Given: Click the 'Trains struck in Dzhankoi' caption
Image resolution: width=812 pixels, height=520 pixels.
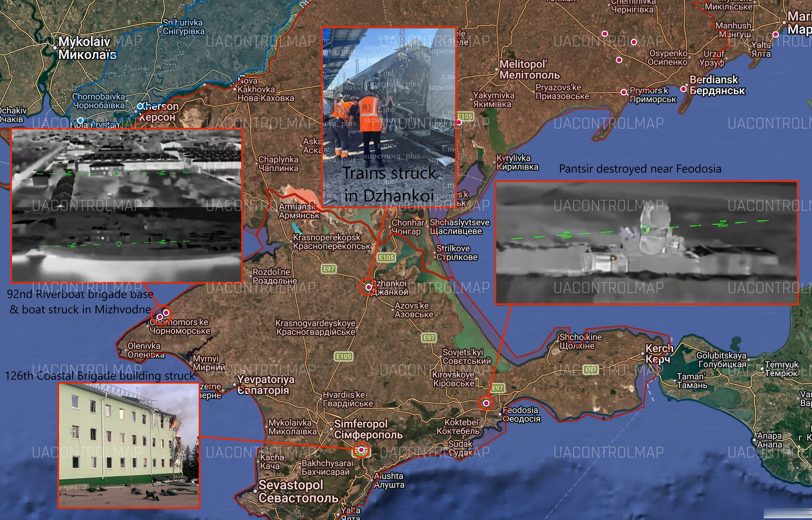Looking at the screenshot, I should (x=390, y=184).
